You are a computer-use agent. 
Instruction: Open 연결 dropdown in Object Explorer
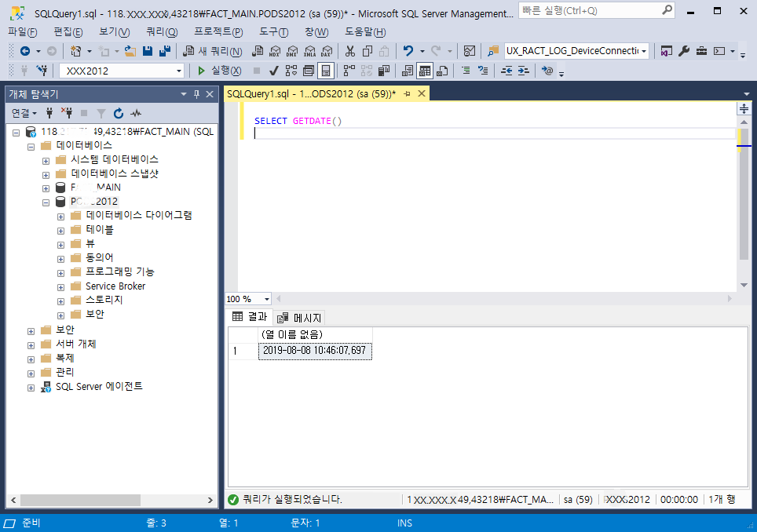click(x=24, y=113)
